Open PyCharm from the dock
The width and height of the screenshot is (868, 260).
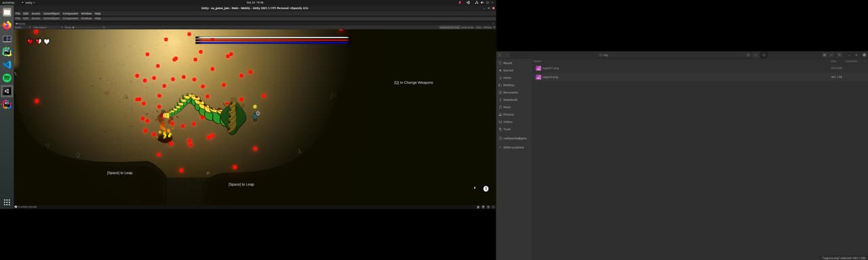[7, 51]
